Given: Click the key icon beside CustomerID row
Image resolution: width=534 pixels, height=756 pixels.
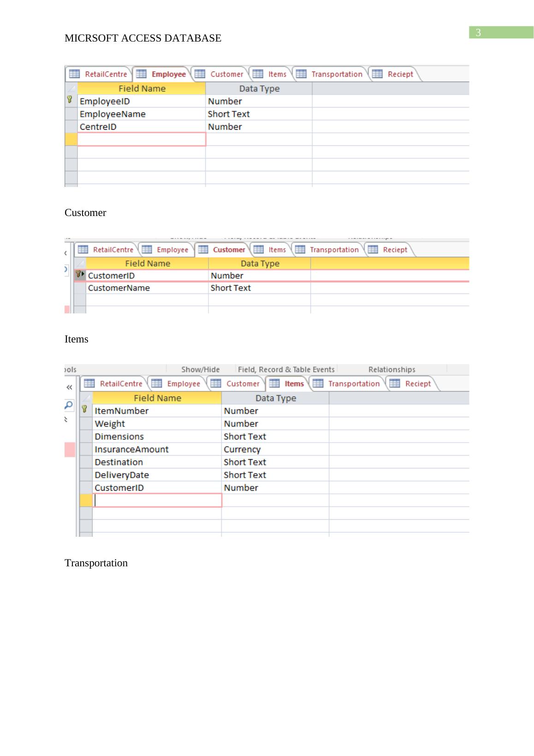Looking at the screenshot, I should coord(79,275).
